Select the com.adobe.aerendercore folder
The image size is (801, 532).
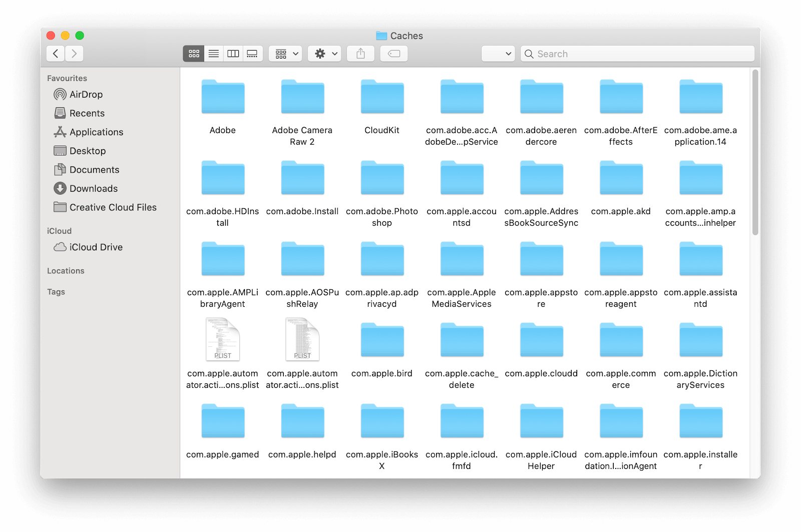click(x=541, y=97)
